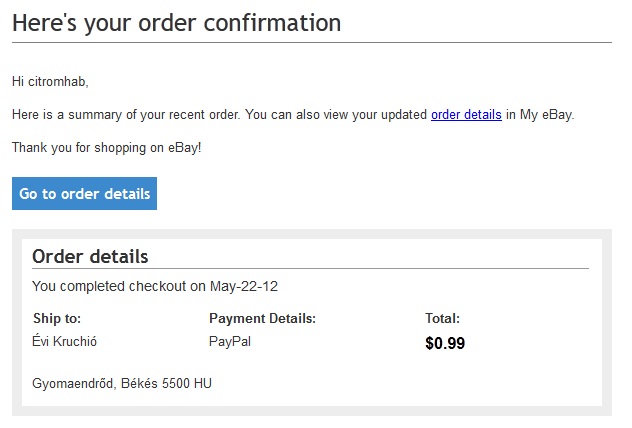Select the recipient name 'Évi Kruchió'

point(65,342)
